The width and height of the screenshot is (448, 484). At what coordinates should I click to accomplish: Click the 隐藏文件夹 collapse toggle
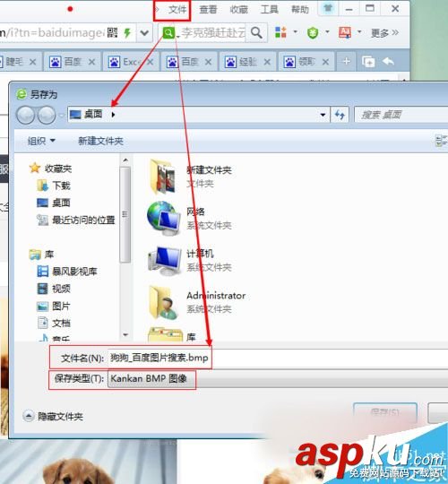click(x=53, y=417)
